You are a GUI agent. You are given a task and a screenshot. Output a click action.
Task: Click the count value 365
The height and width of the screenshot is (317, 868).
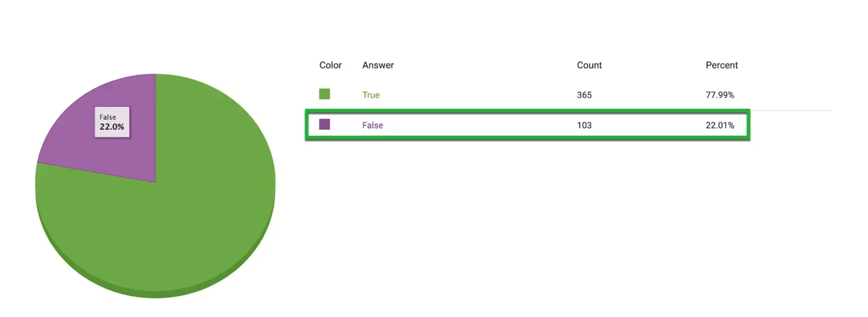(x=584, y=95)
